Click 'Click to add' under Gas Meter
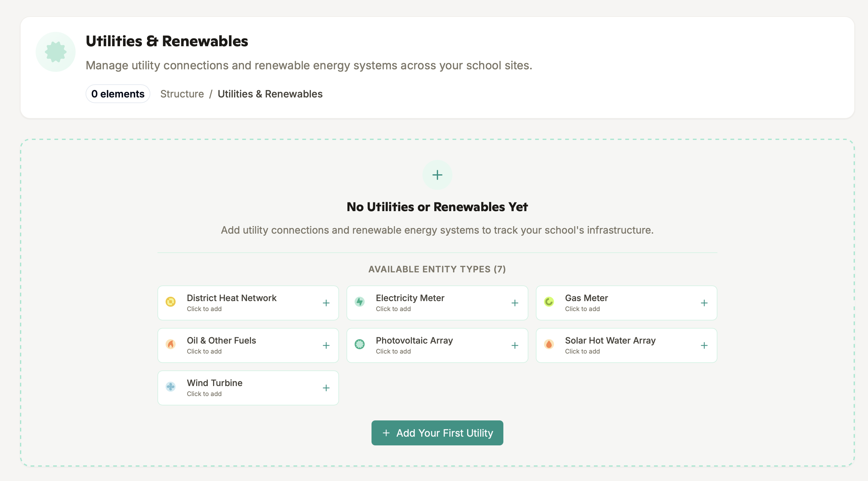 pyautogui.click(x=582, y=309)
